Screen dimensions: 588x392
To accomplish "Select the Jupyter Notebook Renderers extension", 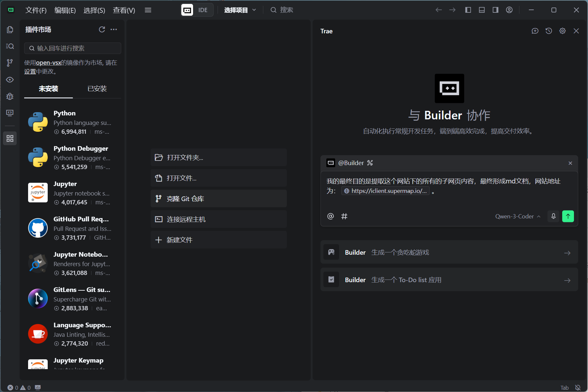I will click(73, 264).
